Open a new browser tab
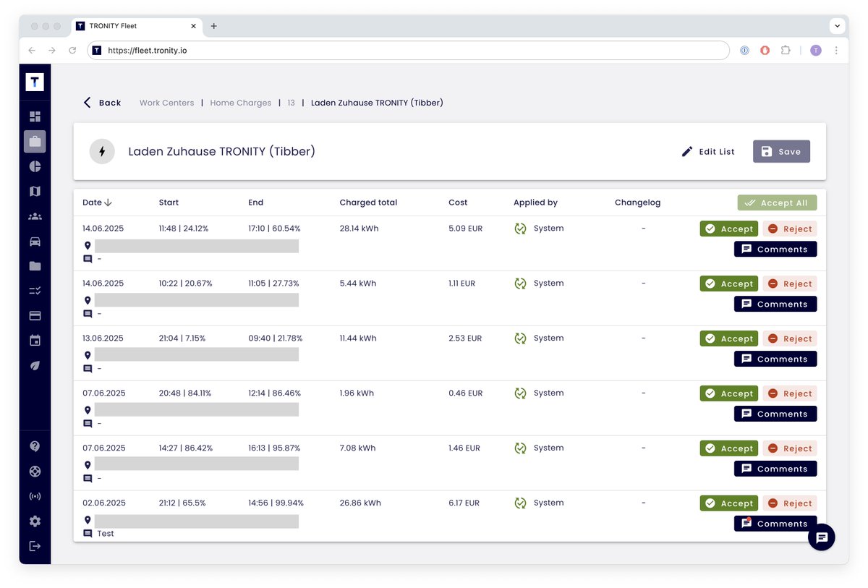Viewport: 868px width, 588px height. click(x=213, y=26)
